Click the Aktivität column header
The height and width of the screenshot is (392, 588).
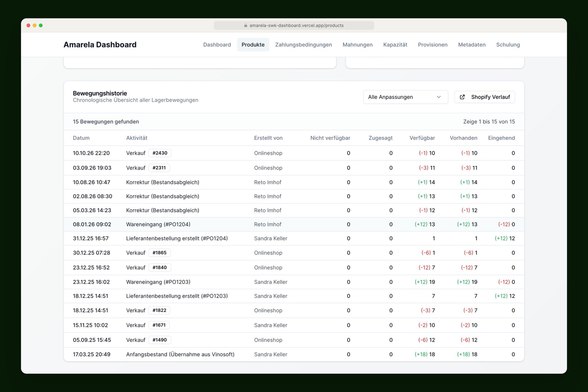(137, 138)
